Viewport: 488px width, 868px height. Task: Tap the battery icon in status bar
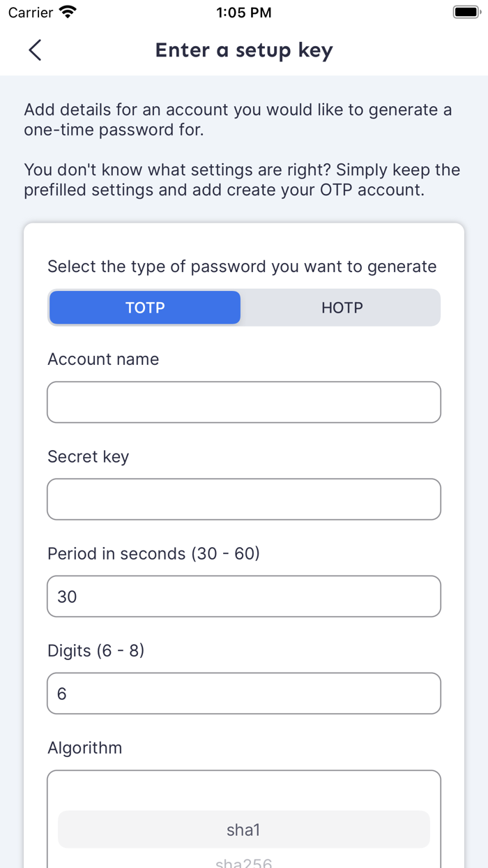(466, 12)
